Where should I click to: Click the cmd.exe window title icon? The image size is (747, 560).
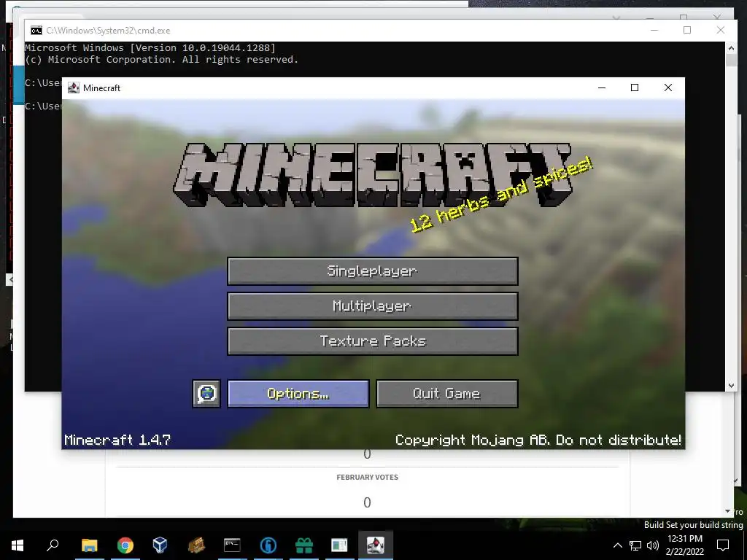pos(36,31)
